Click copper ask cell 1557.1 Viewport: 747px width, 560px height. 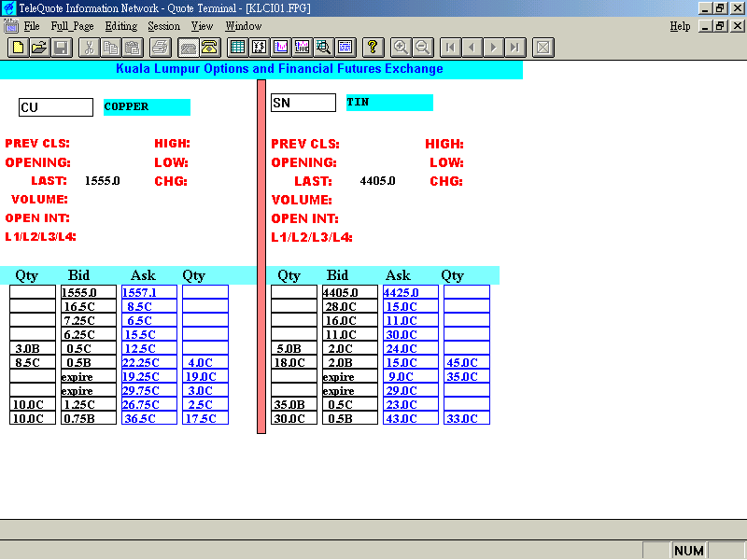149,292
